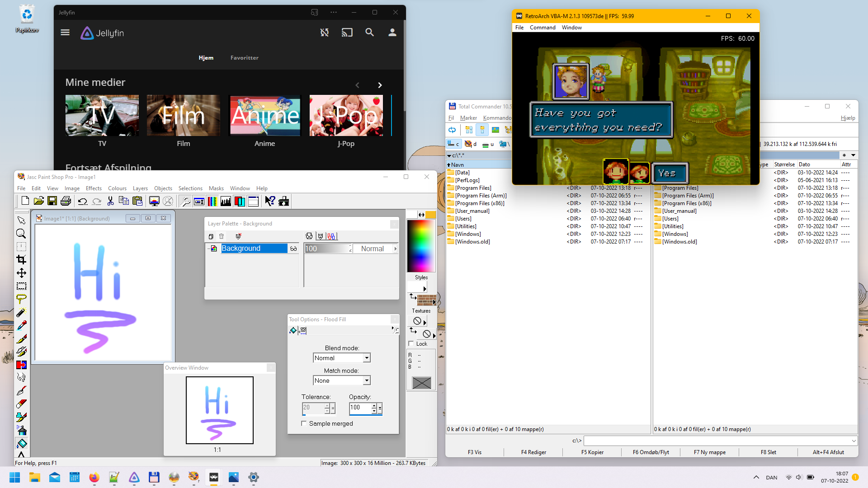
Task: Toggle the Tool Palette wrench button
Action: click(185, 201)
